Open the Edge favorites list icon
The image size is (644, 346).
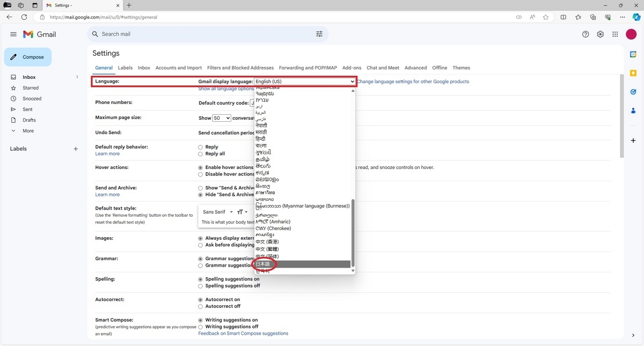tap(578, 17)
